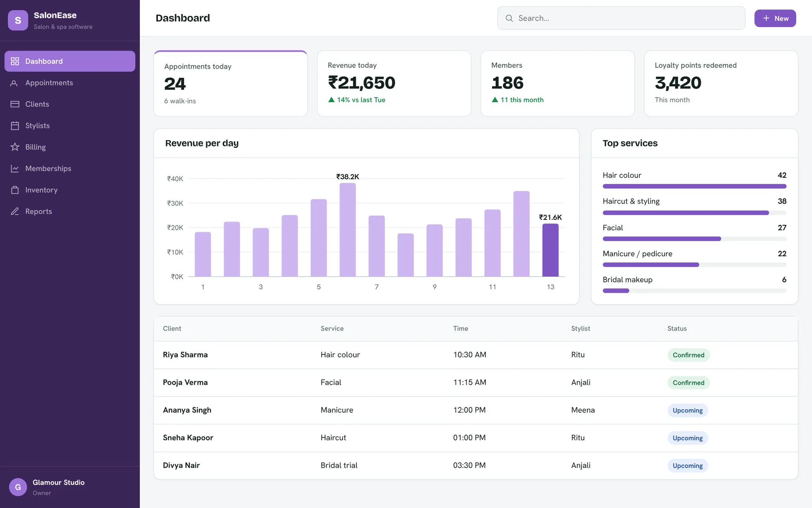
Task: Click Ananya Singh client name
Action: click(187, 410)
